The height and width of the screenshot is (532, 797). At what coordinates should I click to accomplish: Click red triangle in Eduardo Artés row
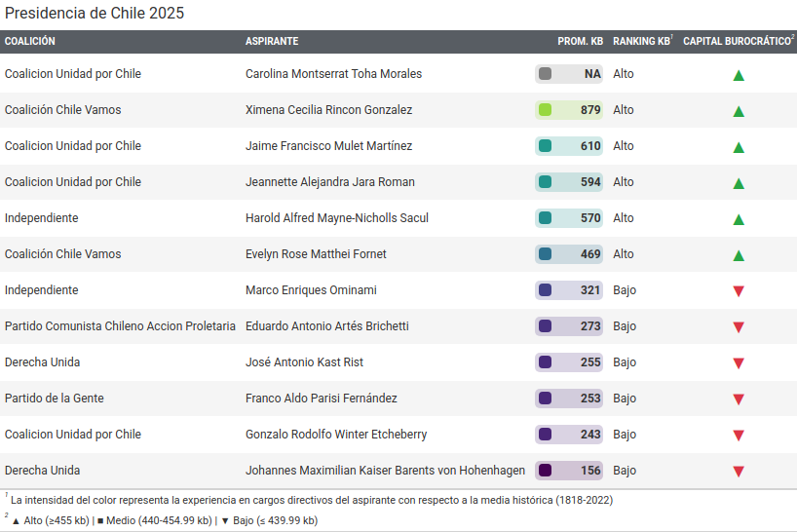(739, 327)
